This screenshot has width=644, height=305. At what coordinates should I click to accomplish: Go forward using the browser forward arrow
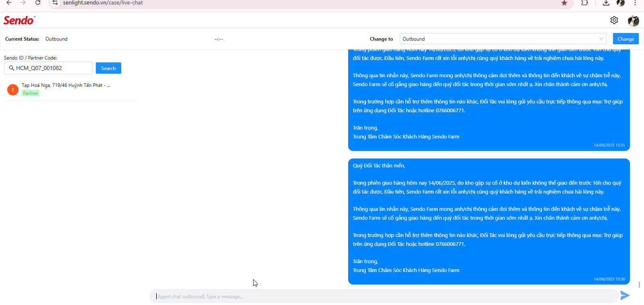point(23,3)
